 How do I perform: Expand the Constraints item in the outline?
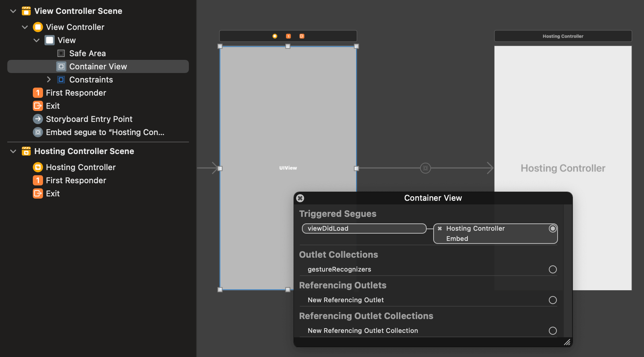[x=49, y=79]
